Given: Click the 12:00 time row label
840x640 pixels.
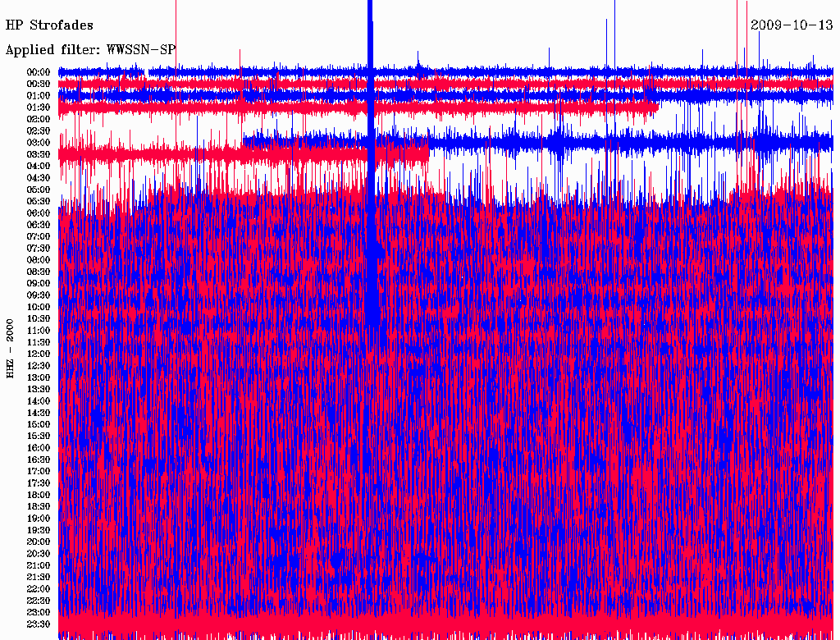Looking at the screenshot, I should [x=39, y=354].
